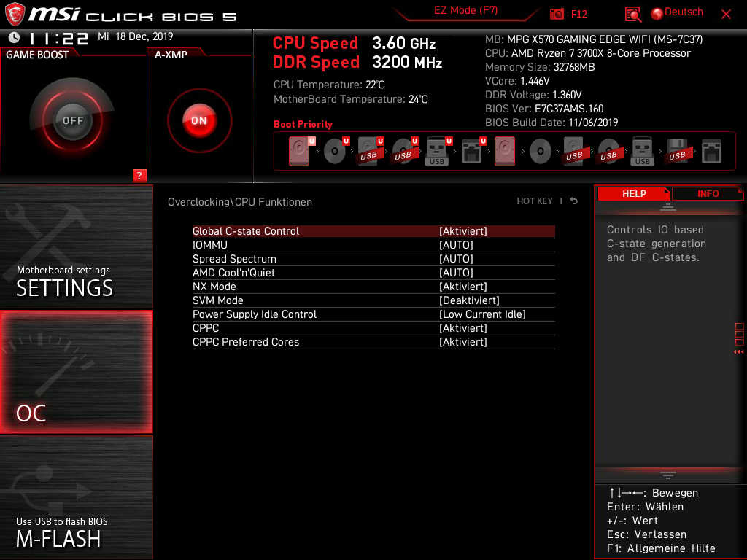Select the last legacy network boot icon

tap(711, 152)
